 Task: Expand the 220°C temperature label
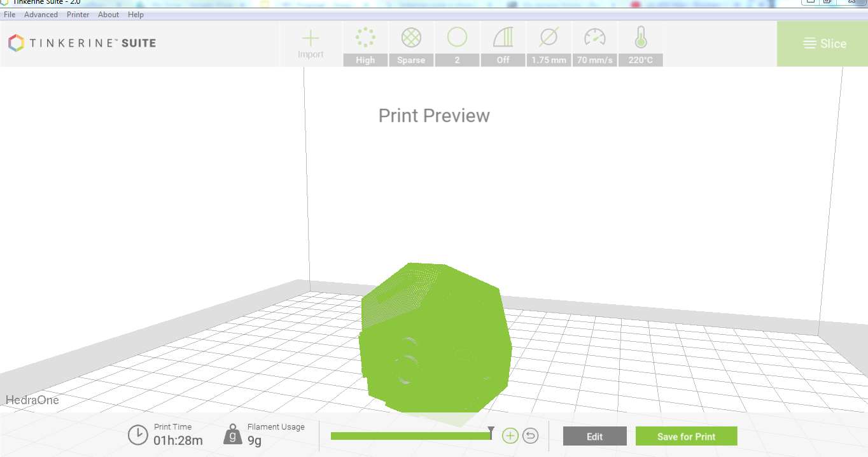tap(641, 60)
